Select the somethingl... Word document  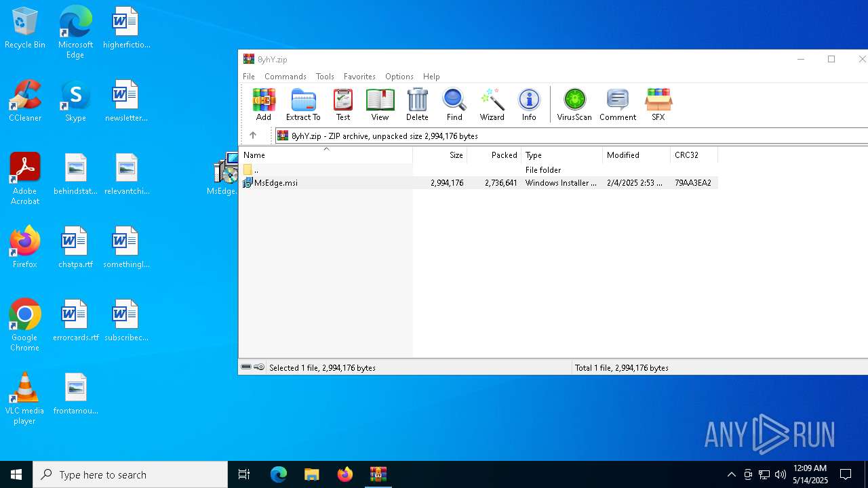126,247
